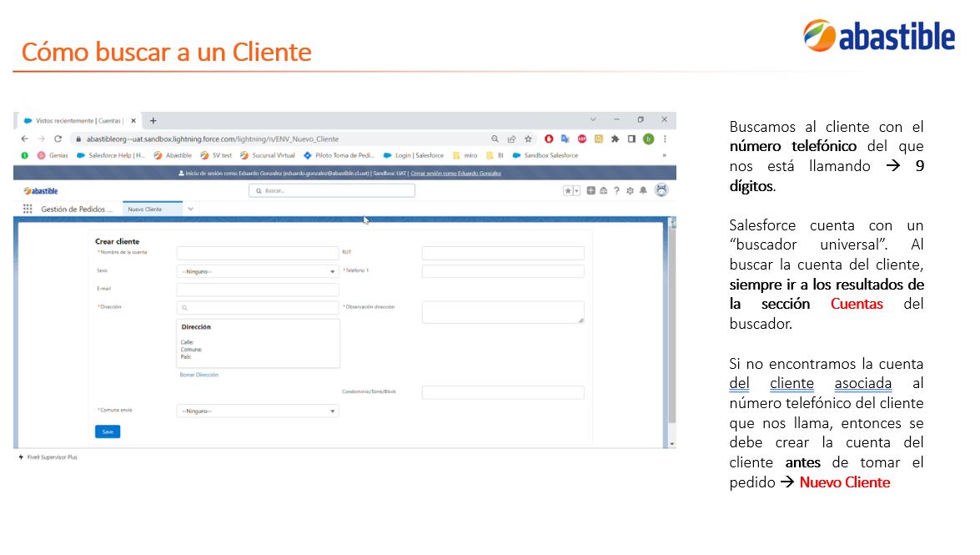Click the yellow extension icon in toolbar
The image size is (980, 555).
click(599, 139)
